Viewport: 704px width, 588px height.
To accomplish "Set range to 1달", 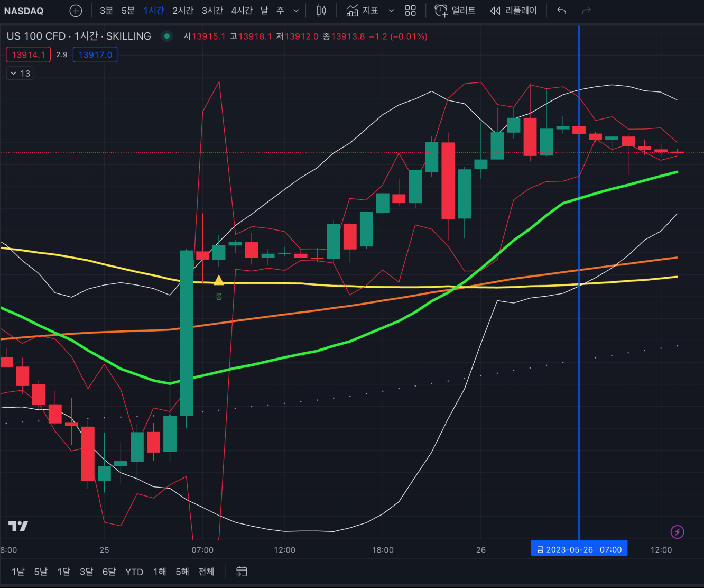I will point(63,572).
